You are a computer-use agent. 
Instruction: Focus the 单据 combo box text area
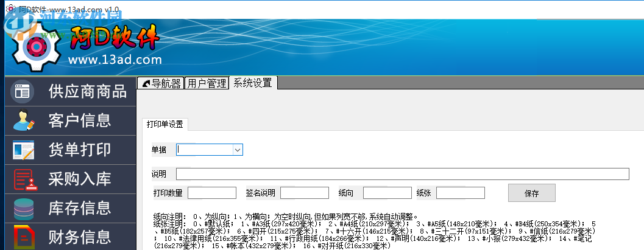[205, 150]
